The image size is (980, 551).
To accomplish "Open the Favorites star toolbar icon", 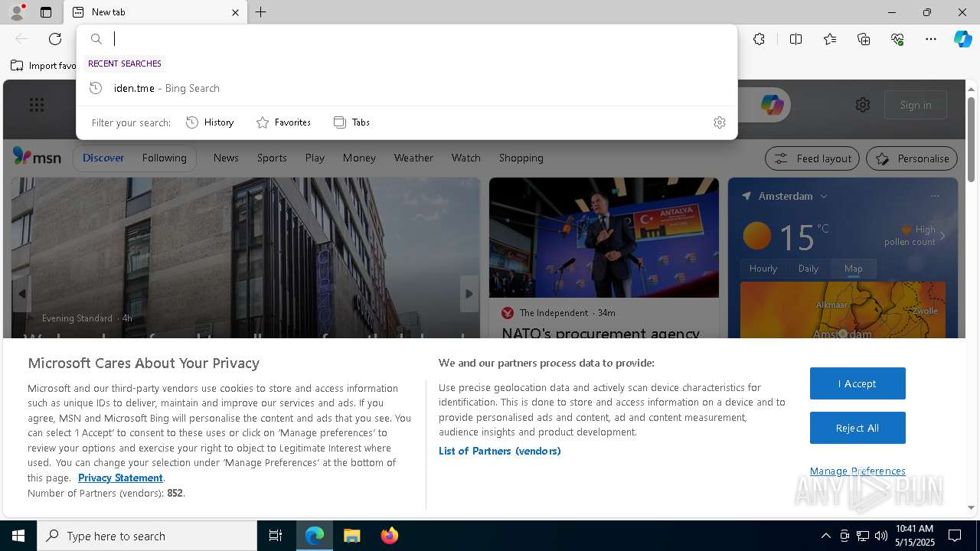I will click(830, 39).
